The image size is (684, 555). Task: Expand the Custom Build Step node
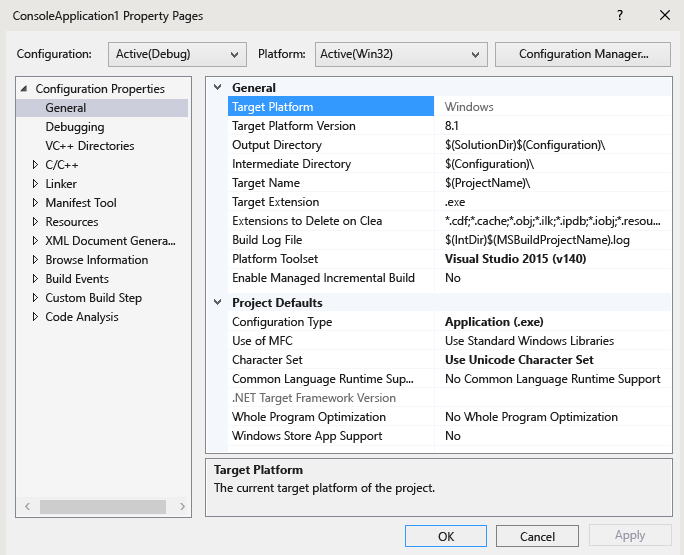click(x=35, y=298)
